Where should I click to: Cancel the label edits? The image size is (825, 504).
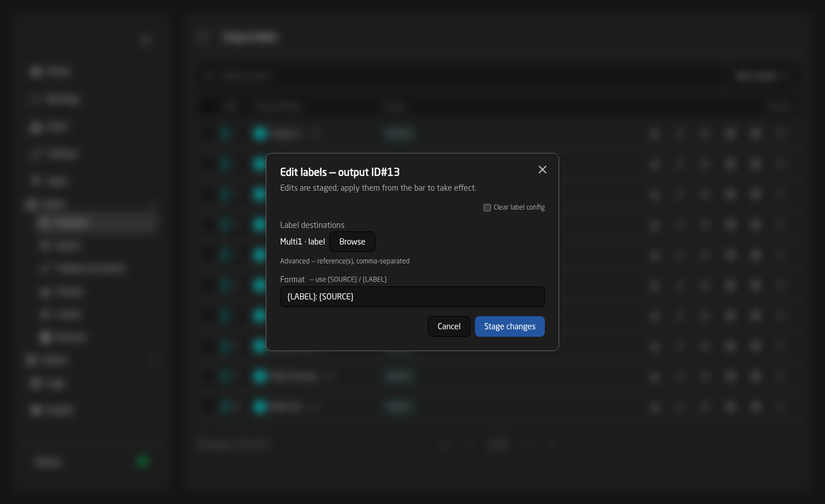(449, 326)
